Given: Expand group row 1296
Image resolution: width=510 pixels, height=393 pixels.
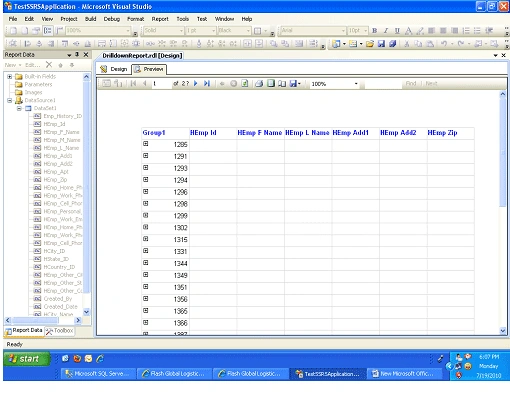Looking at the screenshot, I should click(146, 192).
